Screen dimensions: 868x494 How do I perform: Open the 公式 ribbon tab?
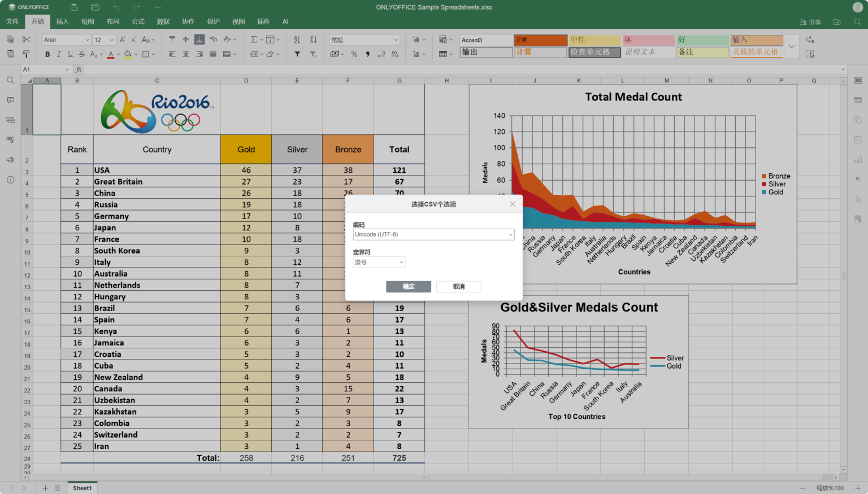click(x=138, y=21)
